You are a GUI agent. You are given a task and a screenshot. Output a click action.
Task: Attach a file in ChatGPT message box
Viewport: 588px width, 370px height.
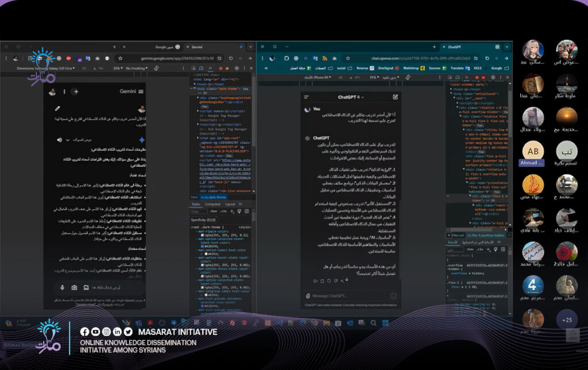[x=308, y=296]
